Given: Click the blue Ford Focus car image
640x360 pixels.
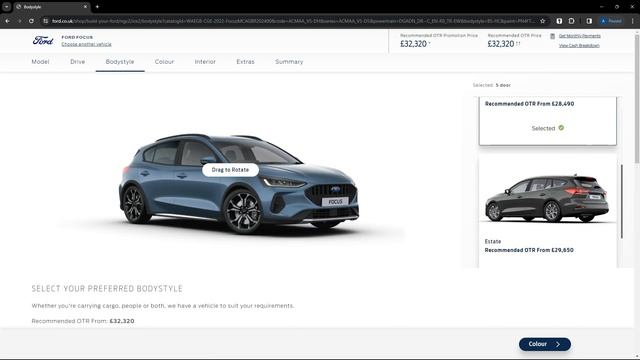Looking at the screenshot, I should coord(239,183).
